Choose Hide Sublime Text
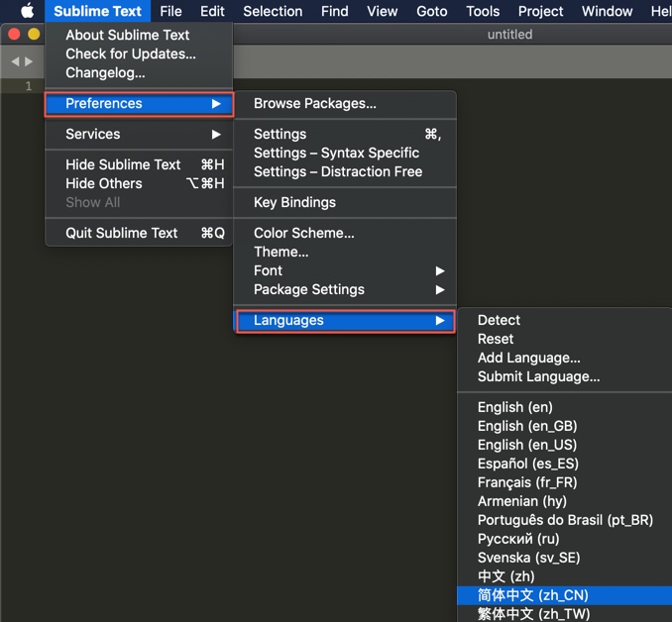 click(x=139, y=164)
